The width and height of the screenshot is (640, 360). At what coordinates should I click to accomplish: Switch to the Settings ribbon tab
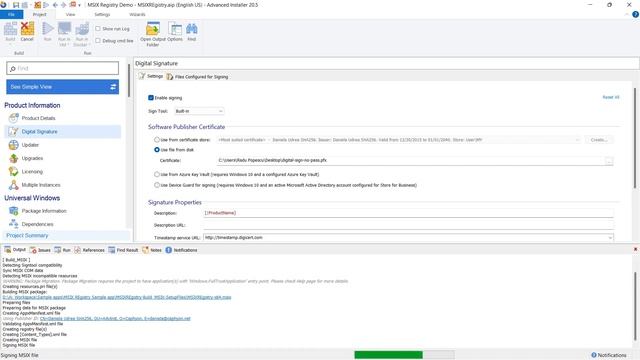(x=102, y=14)
